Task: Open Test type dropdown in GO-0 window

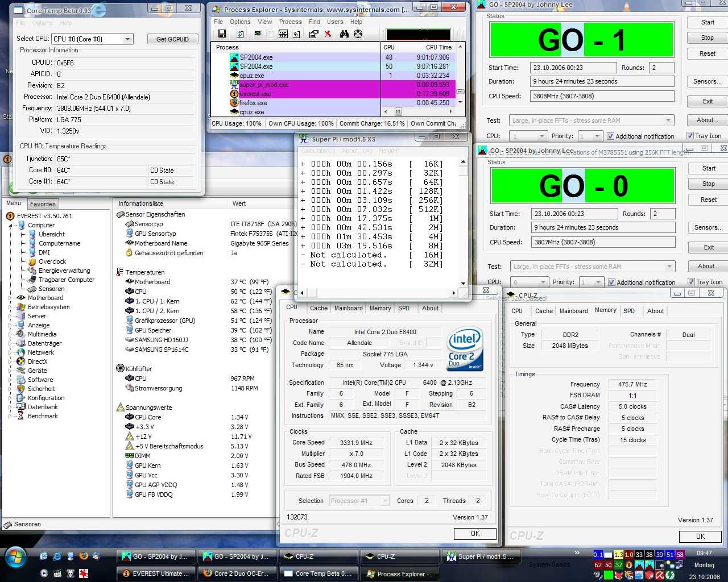Action: (x=669, y=267)
